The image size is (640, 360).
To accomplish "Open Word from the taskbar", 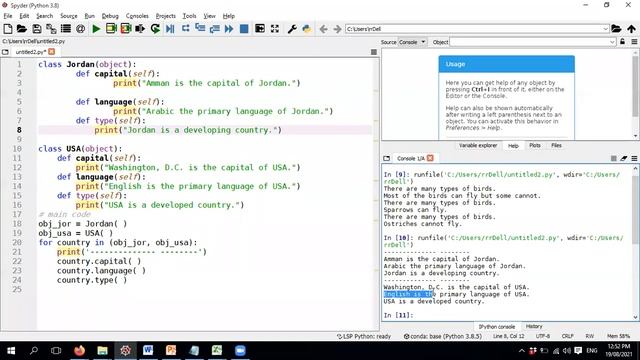I will click(148, 350).
